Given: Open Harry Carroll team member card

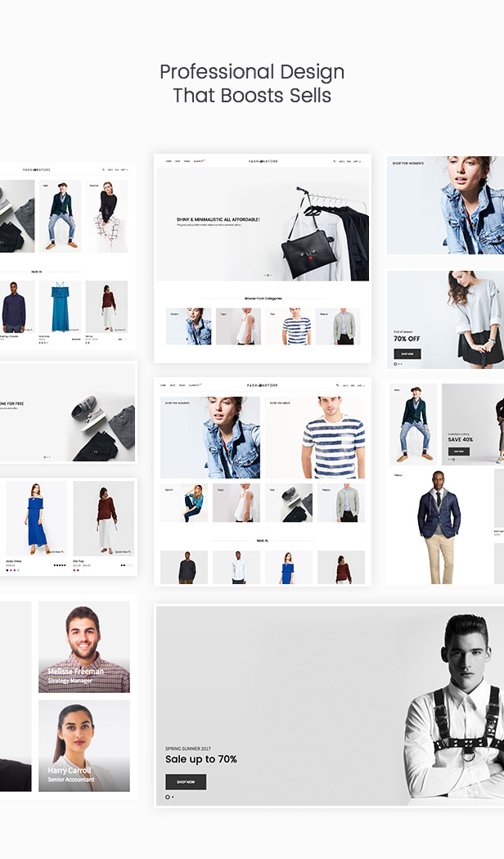Looking at the screenshot, I should click(84, 745).
